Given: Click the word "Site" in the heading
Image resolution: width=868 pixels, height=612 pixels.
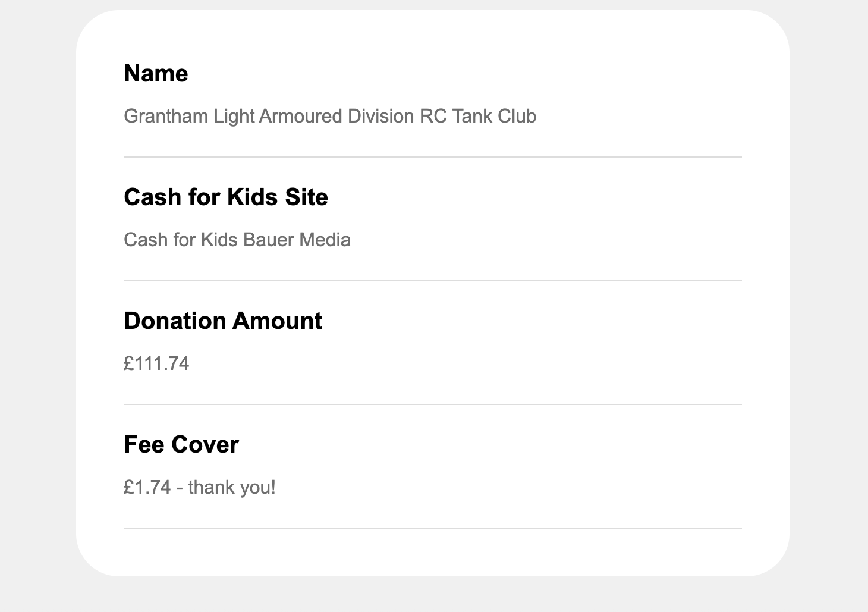Looking at the screenshot, I should [306, 197].
